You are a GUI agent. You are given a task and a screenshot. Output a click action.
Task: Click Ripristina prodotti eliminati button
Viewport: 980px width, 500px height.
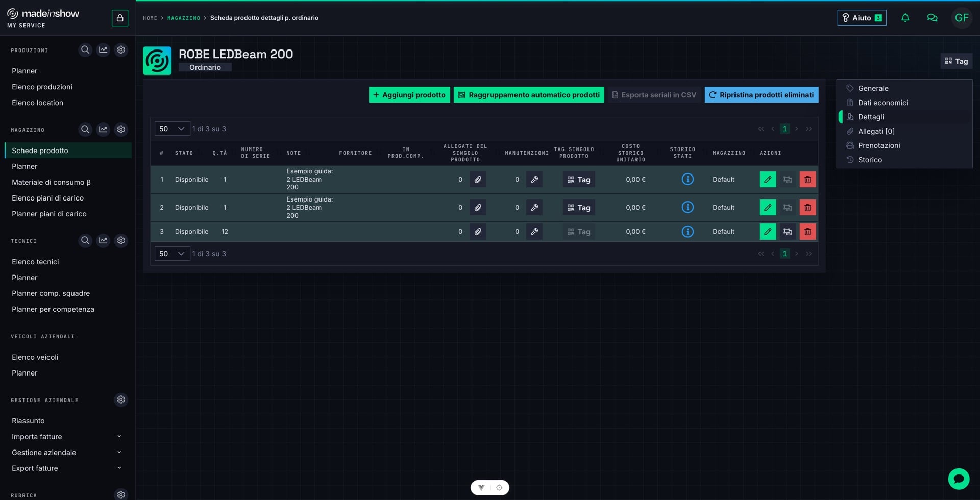tap(761, 95)
